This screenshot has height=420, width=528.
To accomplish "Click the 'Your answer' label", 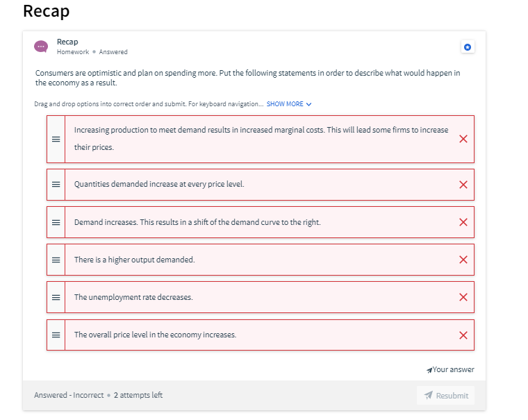I will pos(453,369).
